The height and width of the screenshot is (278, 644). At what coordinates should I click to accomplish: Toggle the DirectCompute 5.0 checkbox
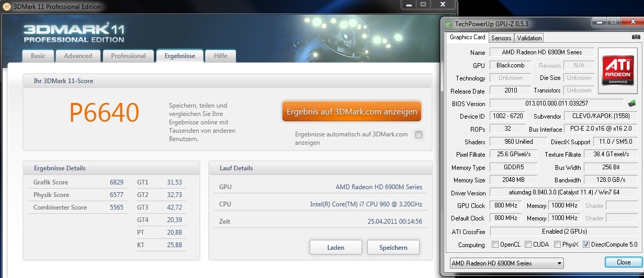[x=586, y=245]
